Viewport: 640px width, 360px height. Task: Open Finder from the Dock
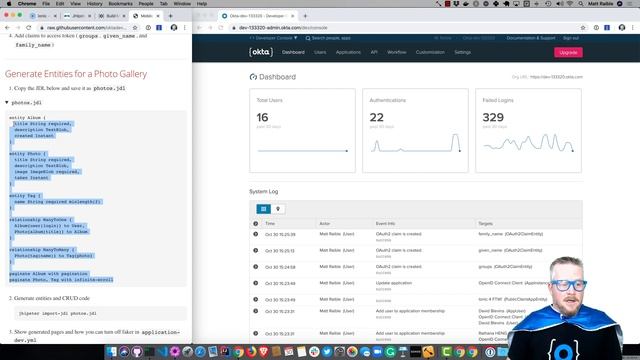pos(111,351)
